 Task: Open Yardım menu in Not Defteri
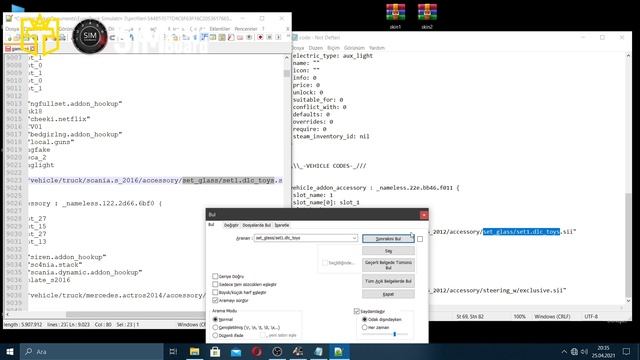click(x=377, y=48)
